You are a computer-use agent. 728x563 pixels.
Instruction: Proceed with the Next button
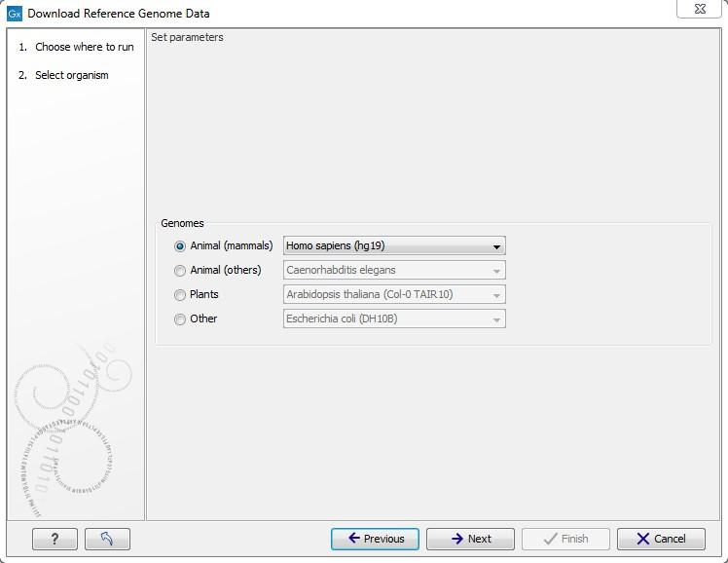click(470, 539)
